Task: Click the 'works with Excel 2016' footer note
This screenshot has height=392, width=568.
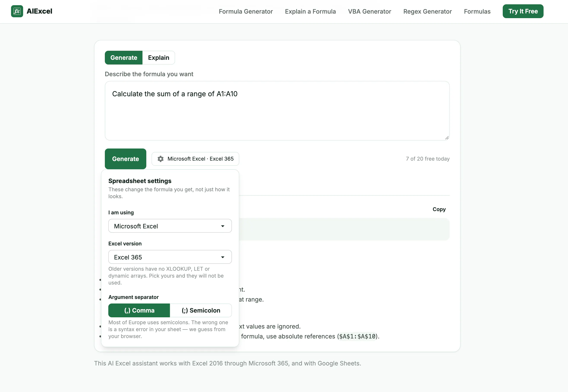Action: pyautogui.click(x=227, y=363)
